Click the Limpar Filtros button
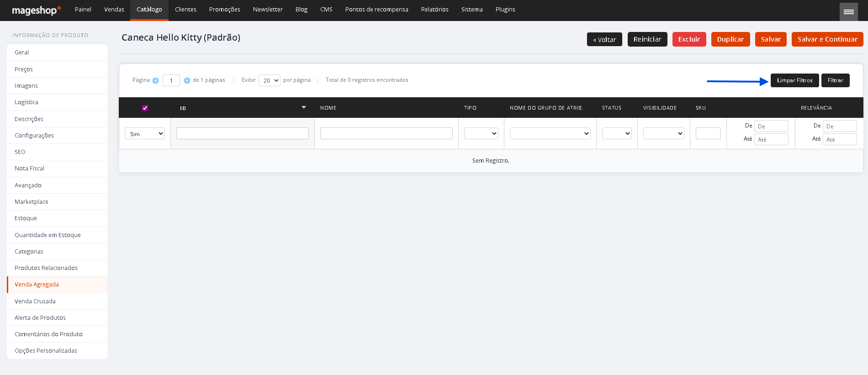 (x=794, y=80)
